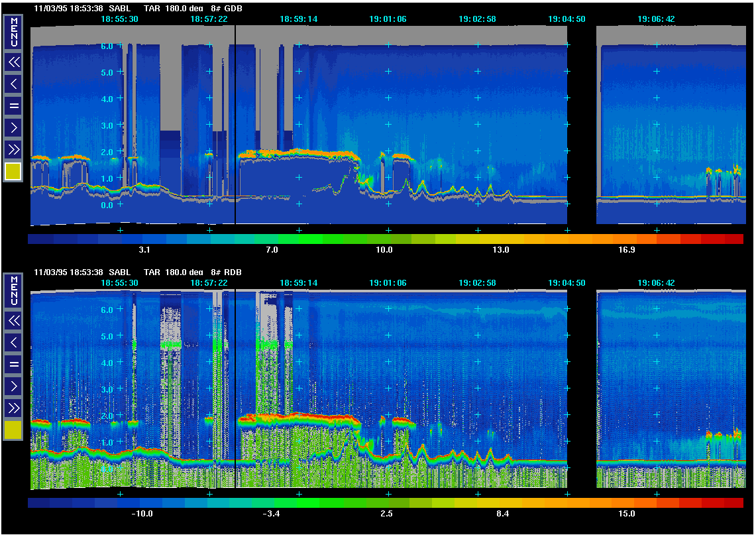Click double-right arrow in upper GDB panel
This screenshot has height=537, width=756.
coord(13,149)
